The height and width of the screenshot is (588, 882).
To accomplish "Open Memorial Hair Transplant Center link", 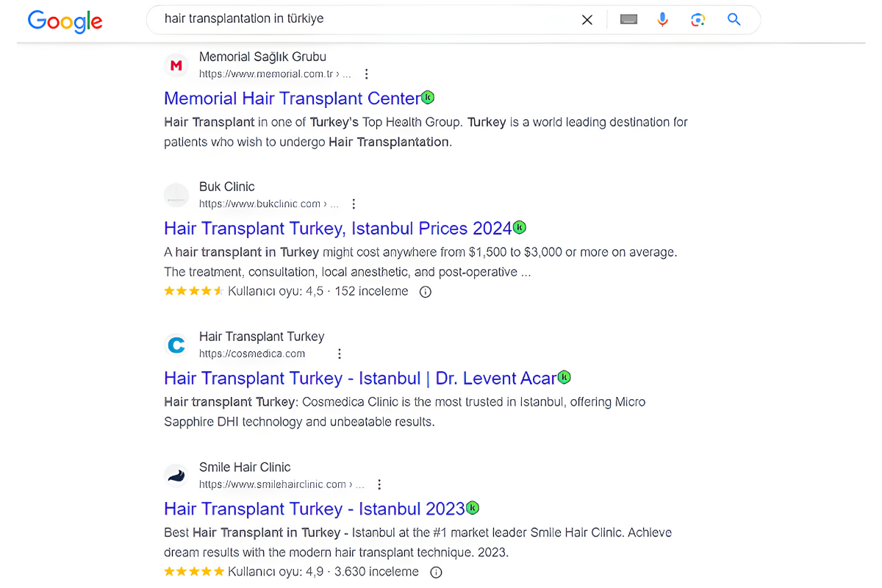I will coord(291,98).
